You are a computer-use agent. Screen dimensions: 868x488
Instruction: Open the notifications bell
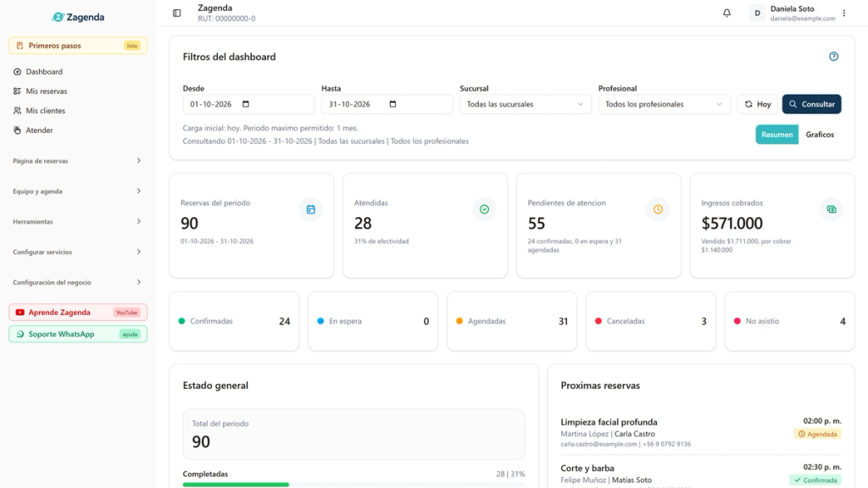pos(726,13)
